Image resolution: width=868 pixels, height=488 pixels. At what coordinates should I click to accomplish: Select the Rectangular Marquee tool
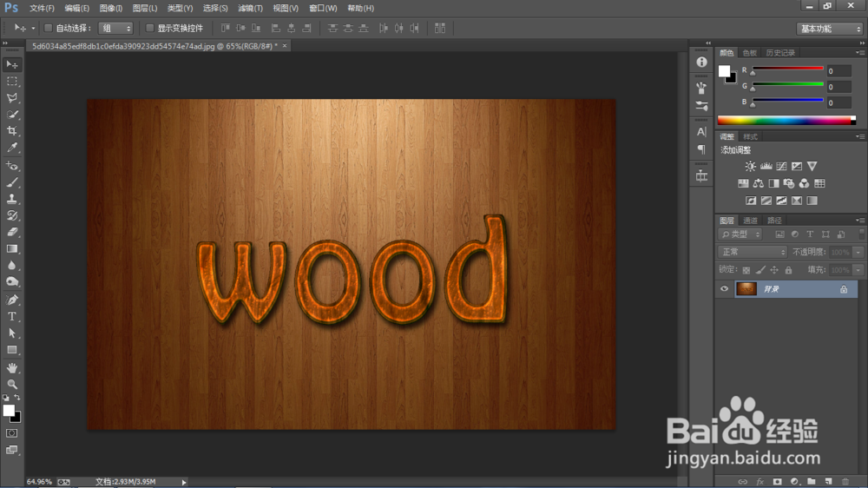pos(11,82)
